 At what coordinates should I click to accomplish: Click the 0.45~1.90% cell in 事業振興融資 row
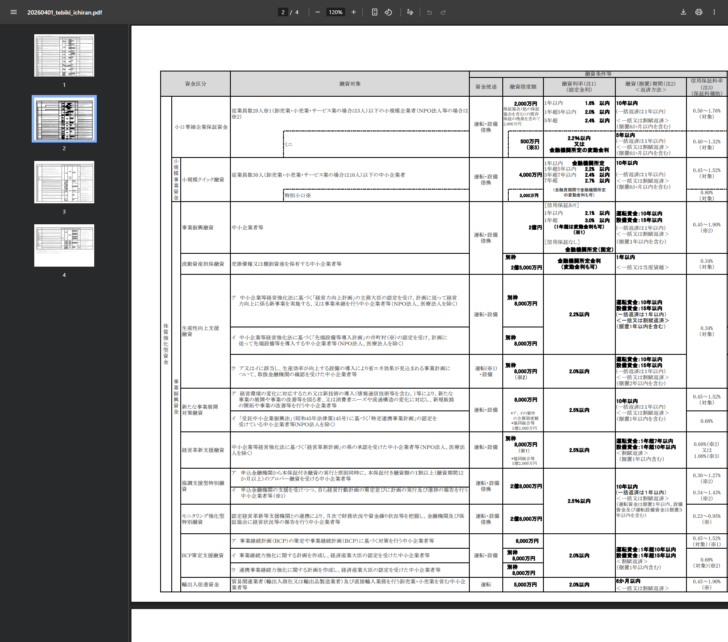pos(707,225)
